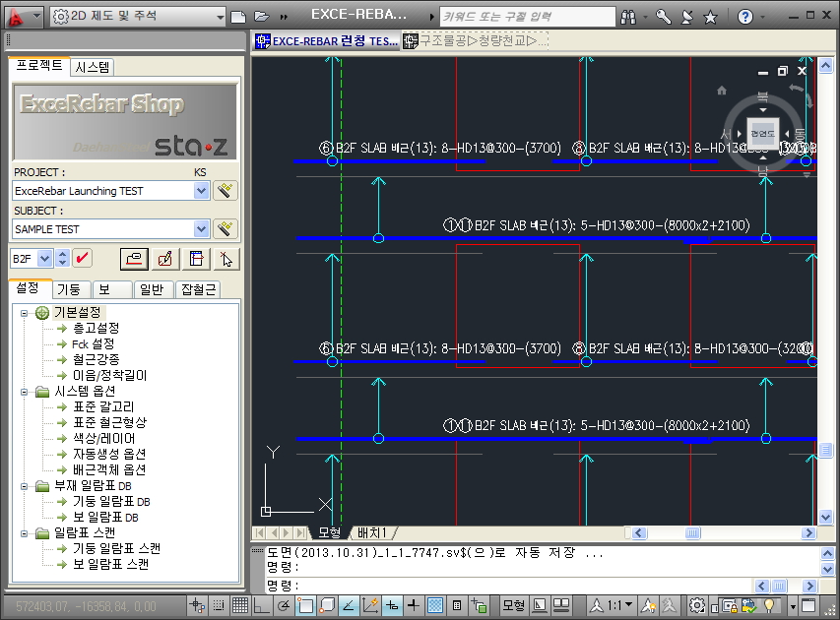Select the 일반 tab
The image size is (840, 620).
click(x=152, y=289)
